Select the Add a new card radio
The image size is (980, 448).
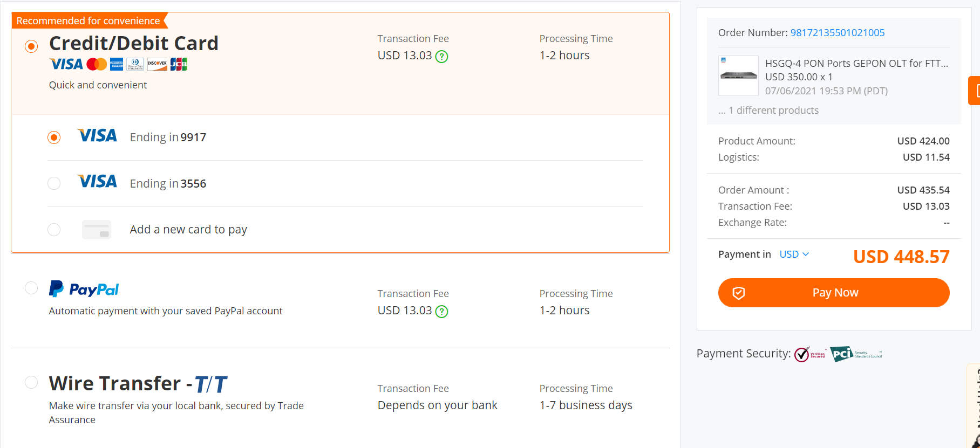54,230
